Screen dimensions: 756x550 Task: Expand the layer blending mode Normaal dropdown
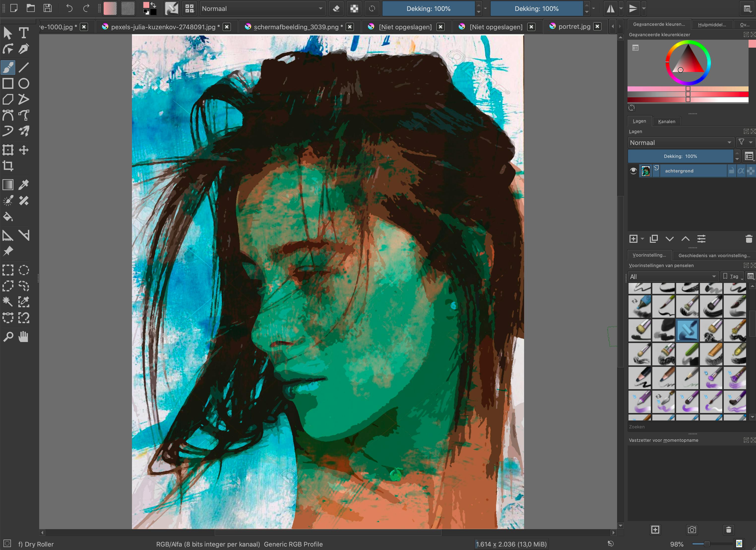tap(680, 143)
